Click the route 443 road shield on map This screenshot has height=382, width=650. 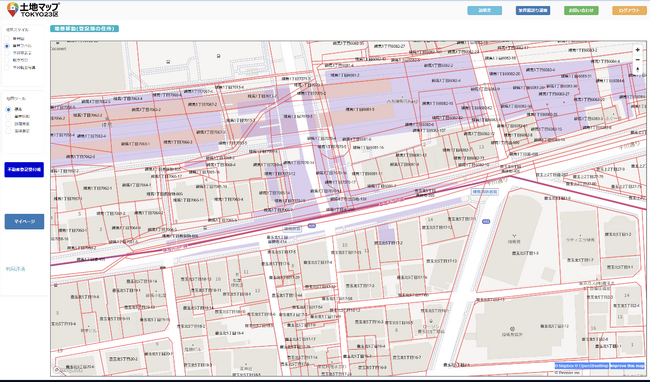pos(312,226)
